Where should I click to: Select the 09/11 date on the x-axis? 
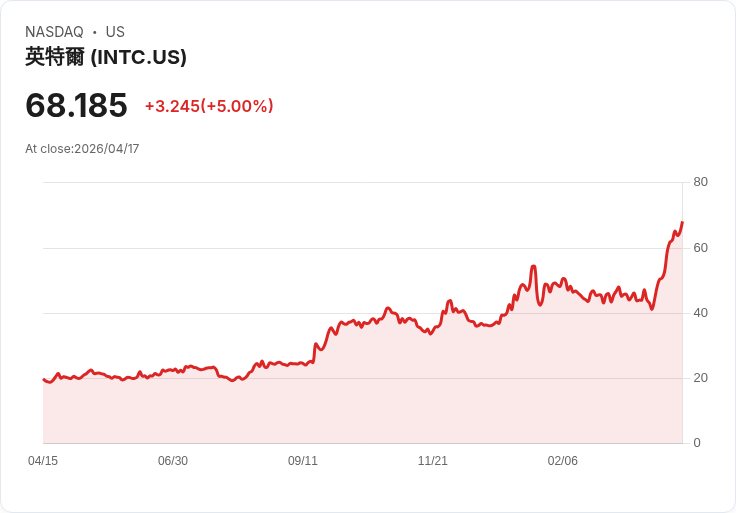303,461
